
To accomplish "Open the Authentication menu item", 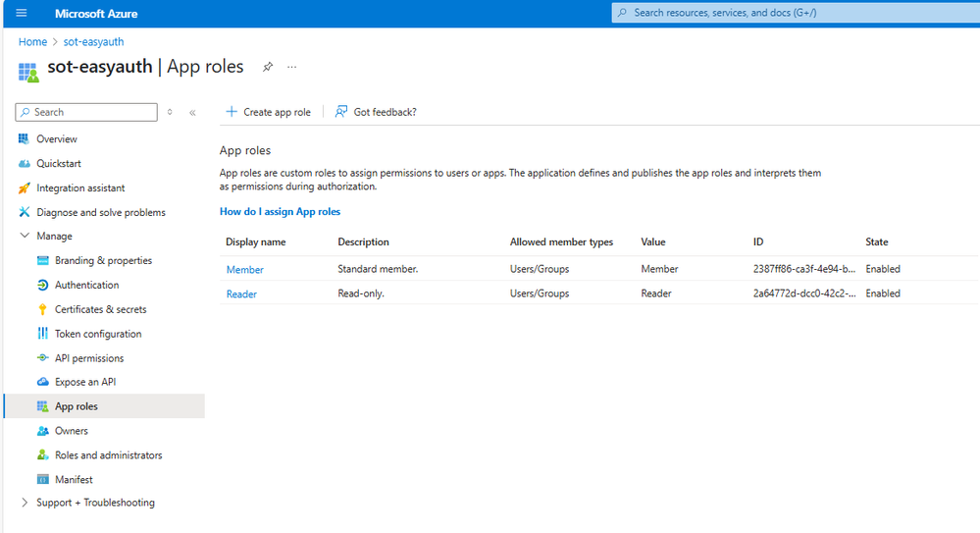I will coord(86,285).
